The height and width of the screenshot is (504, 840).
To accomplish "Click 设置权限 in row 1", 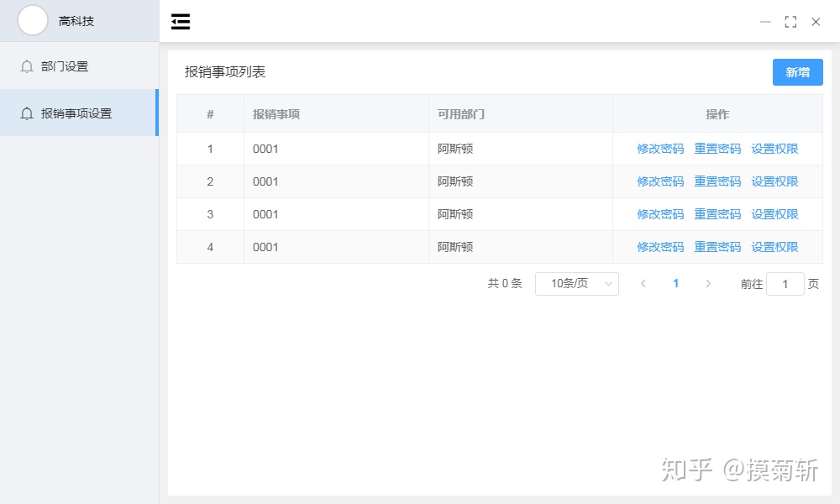I will point(774,149).
